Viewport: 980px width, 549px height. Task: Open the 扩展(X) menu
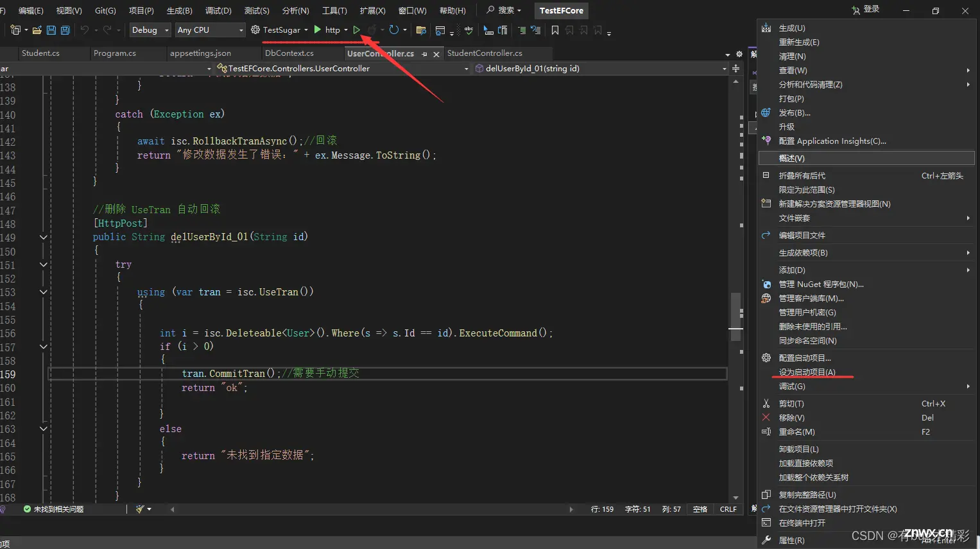coord(372,10)
